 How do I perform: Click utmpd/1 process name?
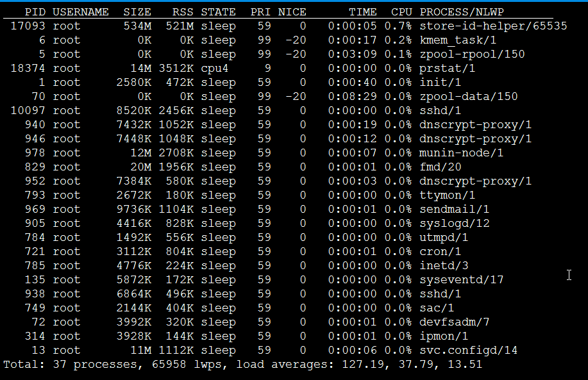[x=444, y=238]
